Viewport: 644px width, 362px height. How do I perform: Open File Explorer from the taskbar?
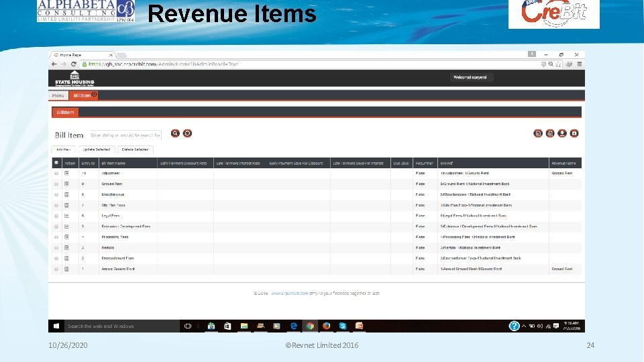coord(244,326)
